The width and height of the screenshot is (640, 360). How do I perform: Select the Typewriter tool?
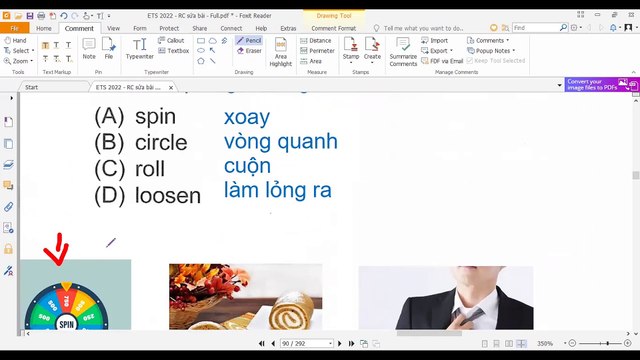(x=140, y=49)
